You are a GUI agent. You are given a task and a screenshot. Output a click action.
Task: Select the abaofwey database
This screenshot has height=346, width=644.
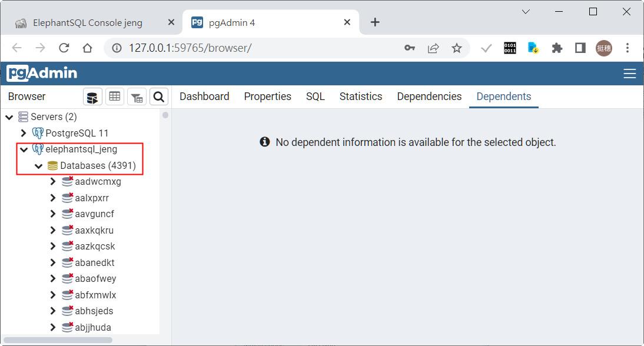[x=95, y=279]
